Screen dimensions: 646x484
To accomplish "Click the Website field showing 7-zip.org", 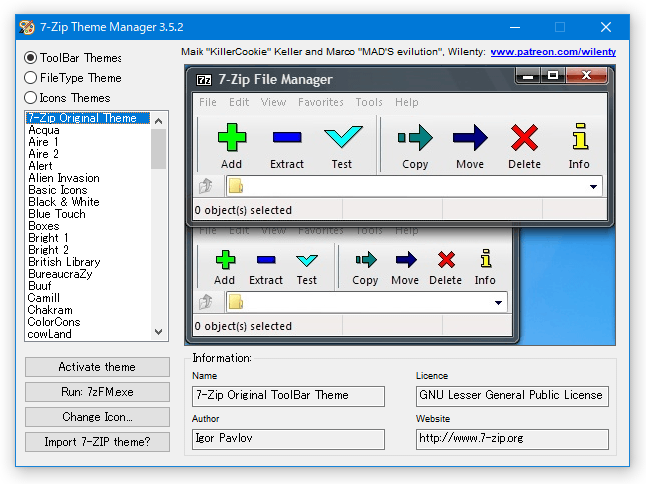I will (512, 439).
